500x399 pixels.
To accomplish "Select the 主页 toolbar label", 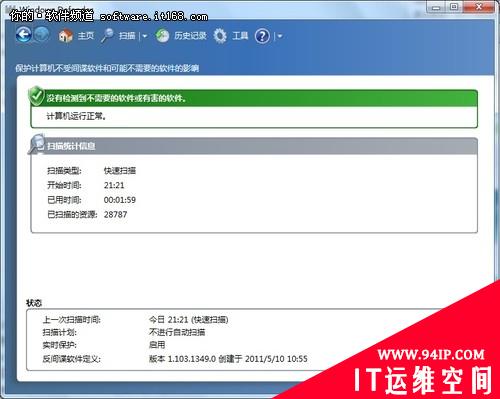I will (86, 36).
